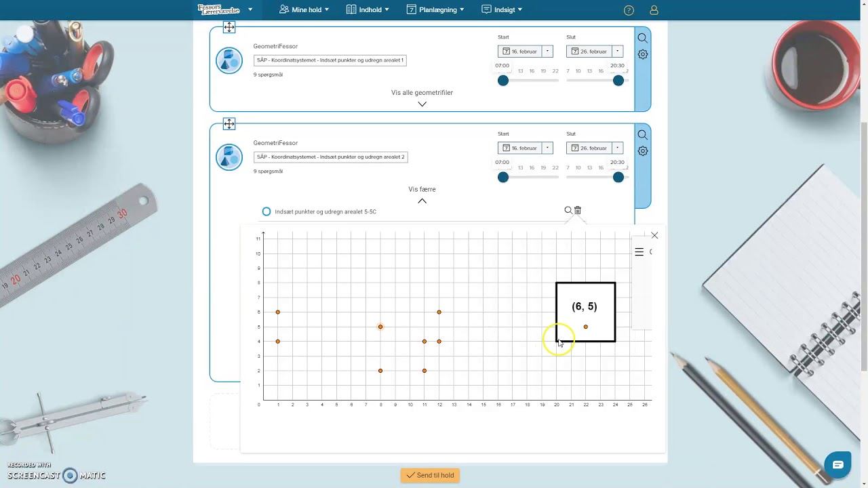Click the move handle of second GeometriFessor card
This screenshot has height=488, width=868.
[229, 124]
